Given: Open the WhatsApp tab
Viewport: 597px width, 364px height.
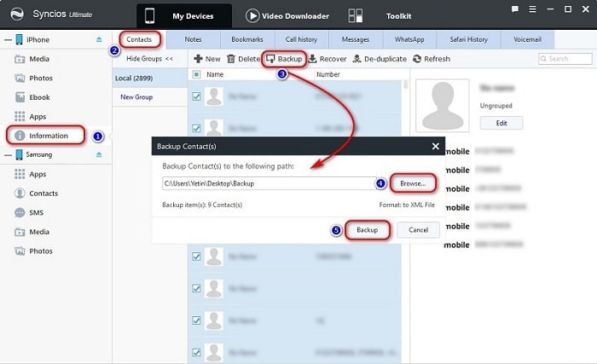Looking at the screenshot, I should point(409,39).
